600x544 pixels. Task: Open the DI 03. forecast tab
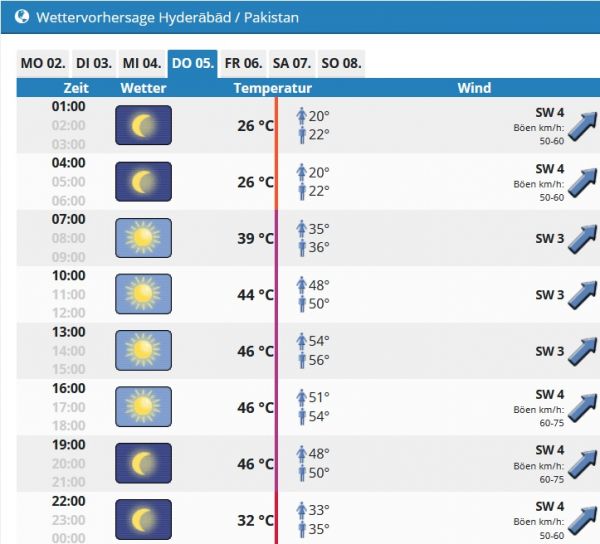[x=93, y=63]
